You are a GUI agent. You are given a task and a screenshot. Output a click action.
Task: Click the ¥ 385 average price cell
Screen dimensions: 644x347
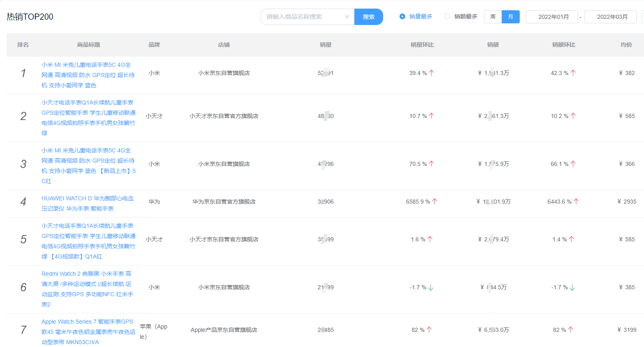point(627,287)
